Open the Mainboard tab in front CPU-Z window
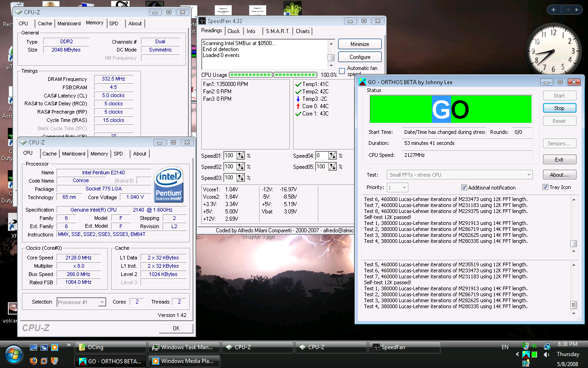This screenshot has height=368, width=588. tap(73, 154)
